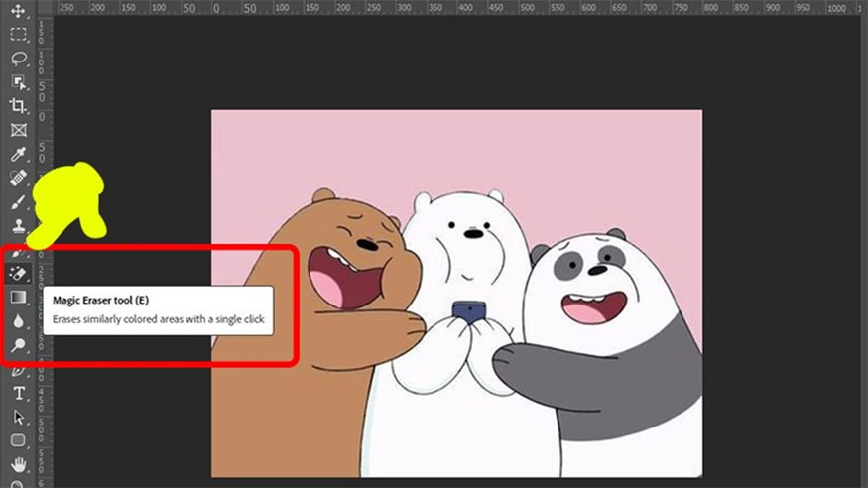Select the Eyedropper tool
Screen dimensions: 868x488
[x=18, y=154]
